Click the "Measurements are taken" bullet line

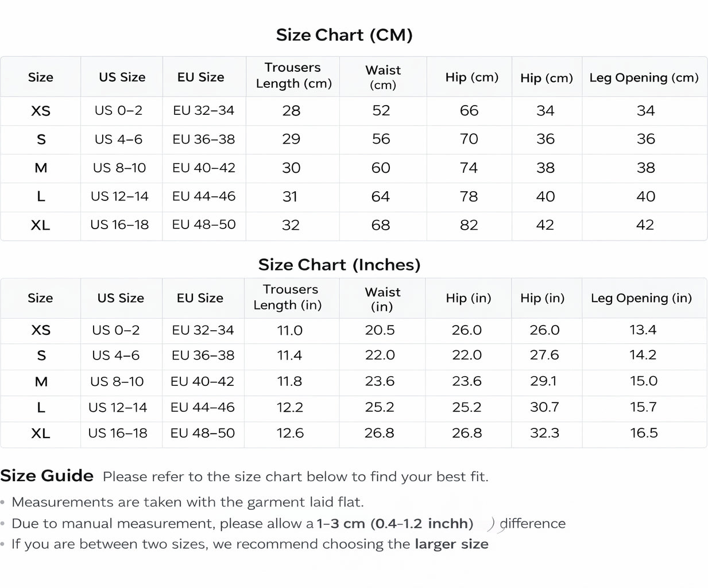tap(188, 502)
